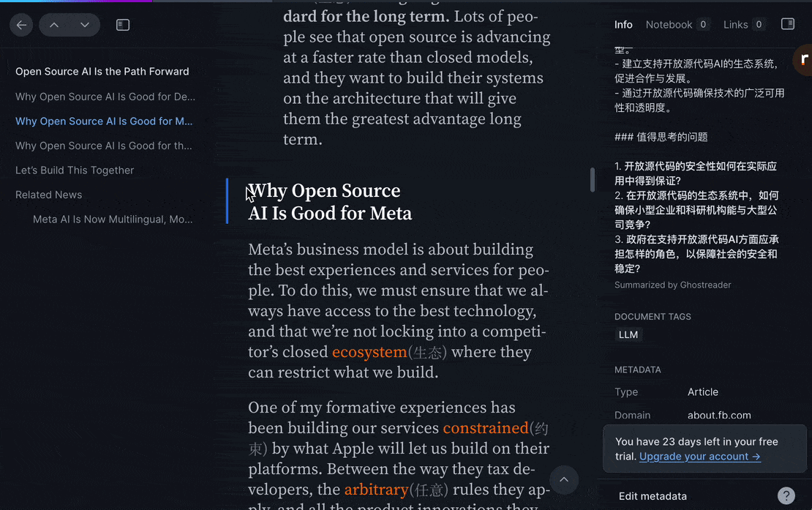The height and width of the screenshot is (510, 812).
Task: Open the help question mark icon
Action: pos(786,496)
